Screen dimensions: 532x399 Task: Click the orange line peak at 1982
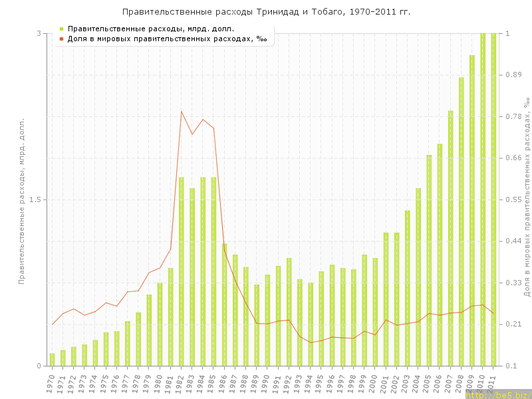coord(182,111)
